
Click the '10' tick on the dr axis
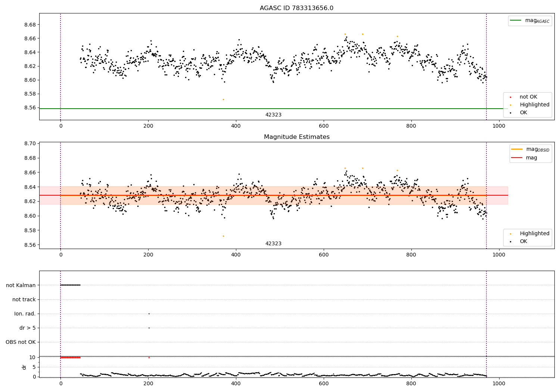pyautogui.click(x=32, y=357)
